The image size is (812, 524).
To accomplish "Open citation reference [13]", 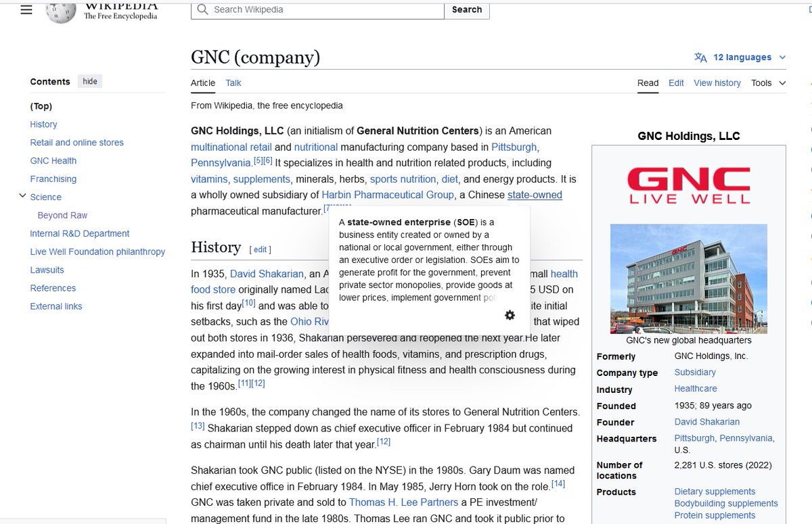I will tap(198, 425).
